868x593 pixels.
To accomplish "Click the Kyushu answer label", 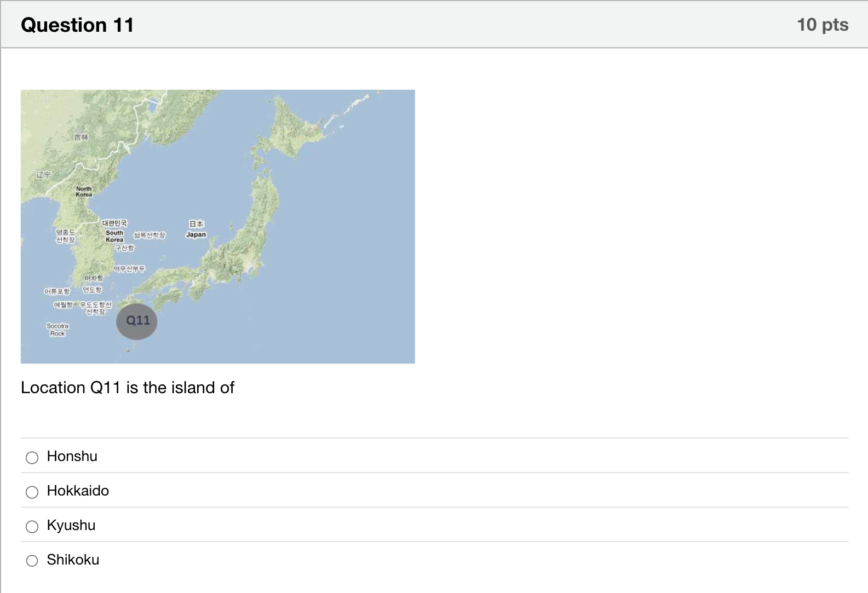I will pos(71,525).
